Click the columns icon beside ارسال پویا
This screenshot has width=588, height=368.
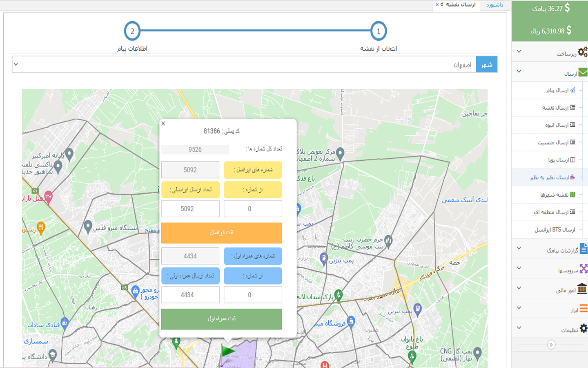tap(572, 160)
